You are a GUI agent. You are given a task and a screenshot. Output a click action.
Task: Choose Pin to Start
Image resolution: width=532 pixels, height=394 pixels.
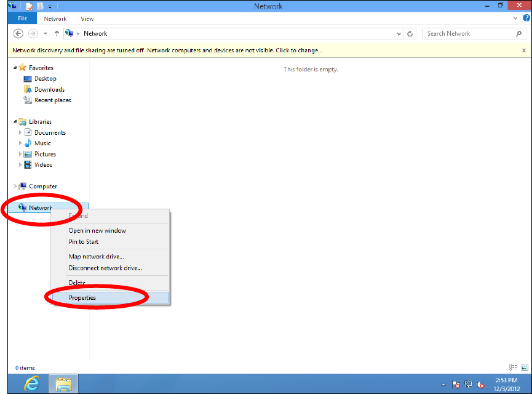coord(84,242)
